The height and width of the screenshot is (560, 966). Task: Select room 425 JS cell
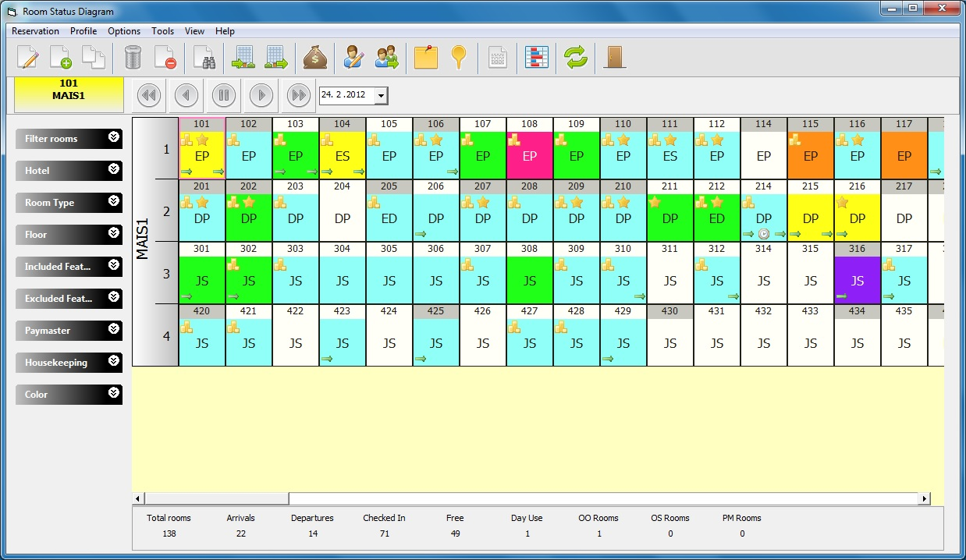point(436,335)
